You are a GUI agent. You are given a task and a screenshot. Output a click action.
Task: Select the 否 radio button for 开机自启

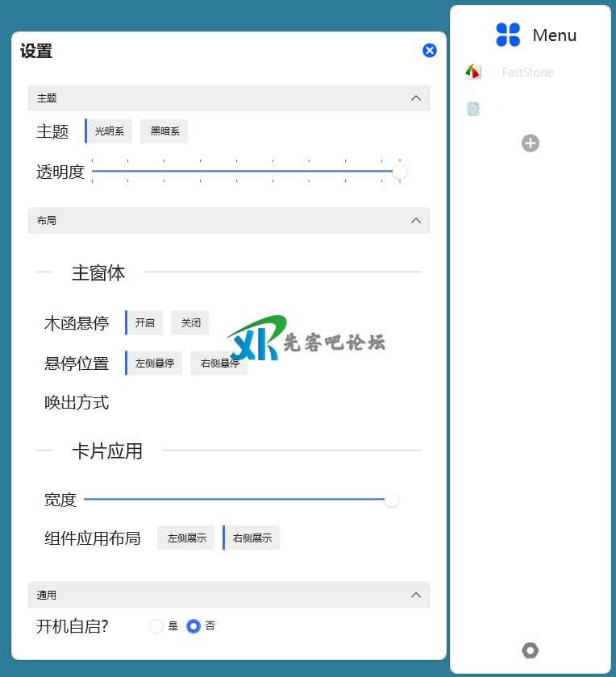point(194,626)
